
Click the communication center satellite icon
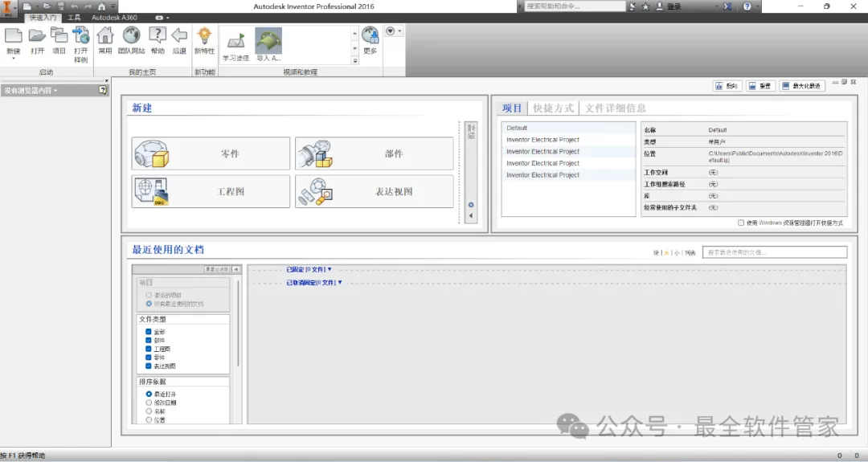pyautogui.click(x=633, y=6)
